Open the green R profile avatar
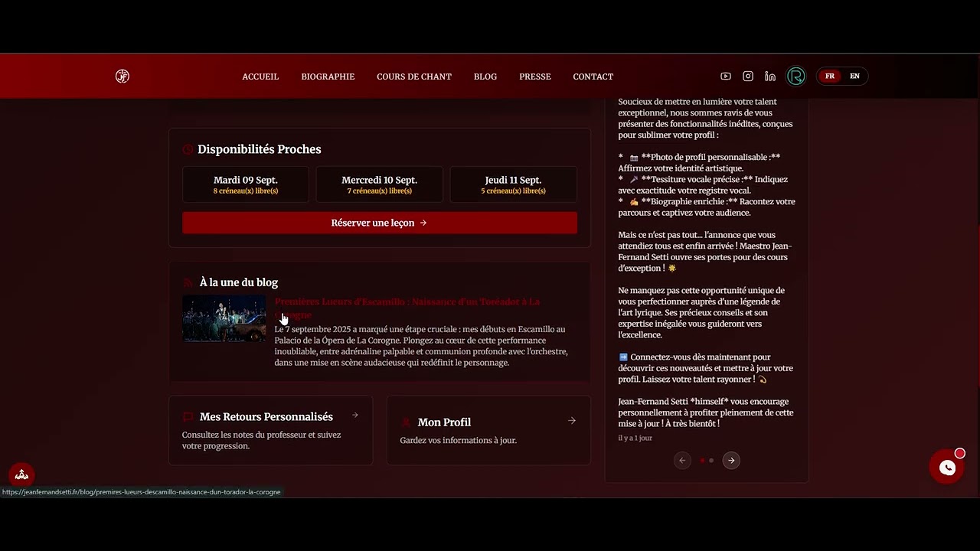The image size is (980, 551). [796, 76]
